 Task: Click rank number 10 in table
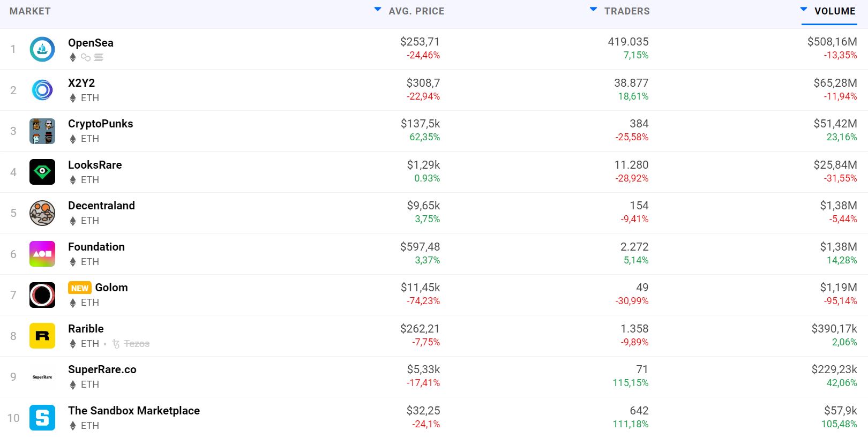13,418
